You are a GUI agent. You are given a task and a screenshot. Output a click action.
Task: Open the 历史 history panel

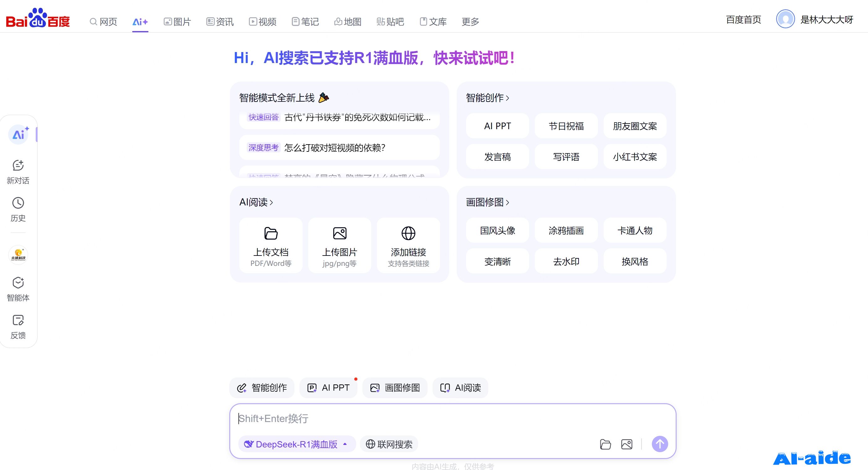pyautogui.click(x=18, y=209)
